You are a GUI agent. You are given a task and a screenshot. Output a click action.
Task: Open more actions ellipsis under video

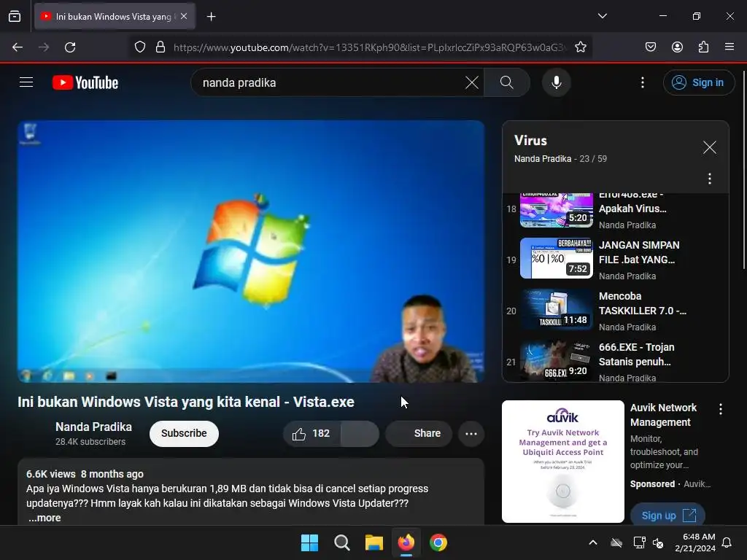[471, 433]
